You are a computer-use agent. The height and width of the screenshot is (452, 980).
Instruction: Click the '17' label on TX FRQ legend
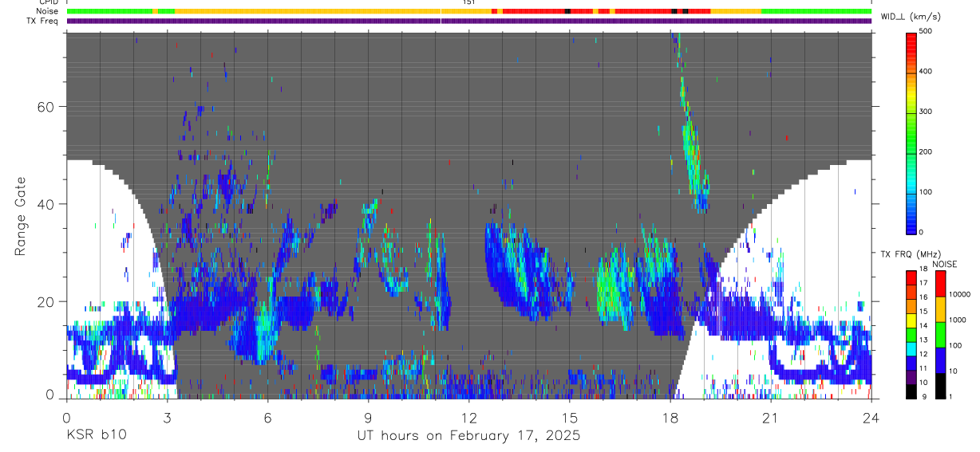924,283
